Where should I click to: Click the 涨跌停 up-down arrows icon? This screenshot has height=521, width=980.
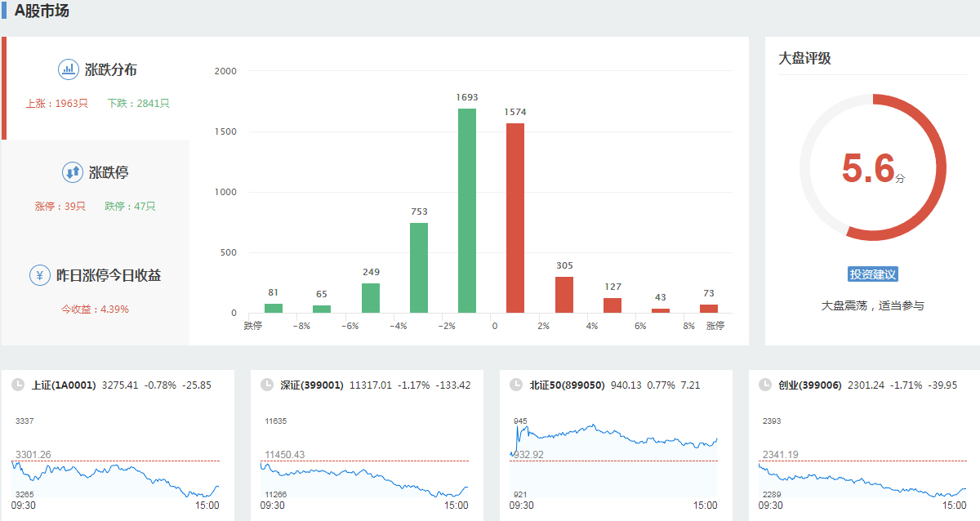[72, 172]
